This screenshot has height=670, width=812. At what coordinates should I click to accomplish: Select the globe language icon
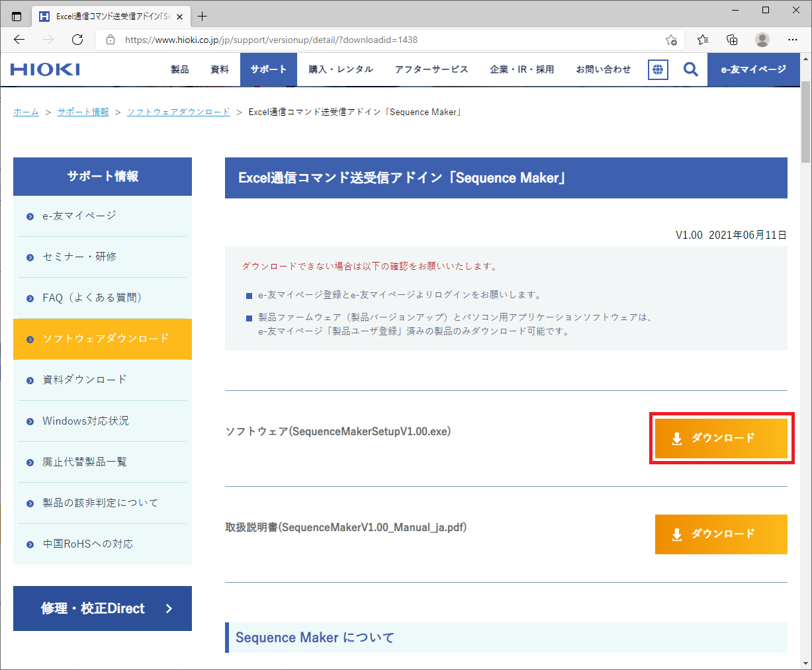[658, 69]
